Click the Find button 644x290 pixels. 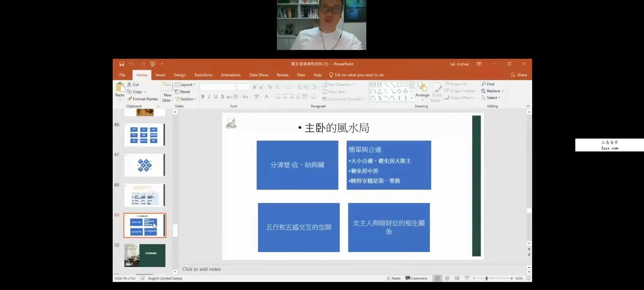coord(488,84)
